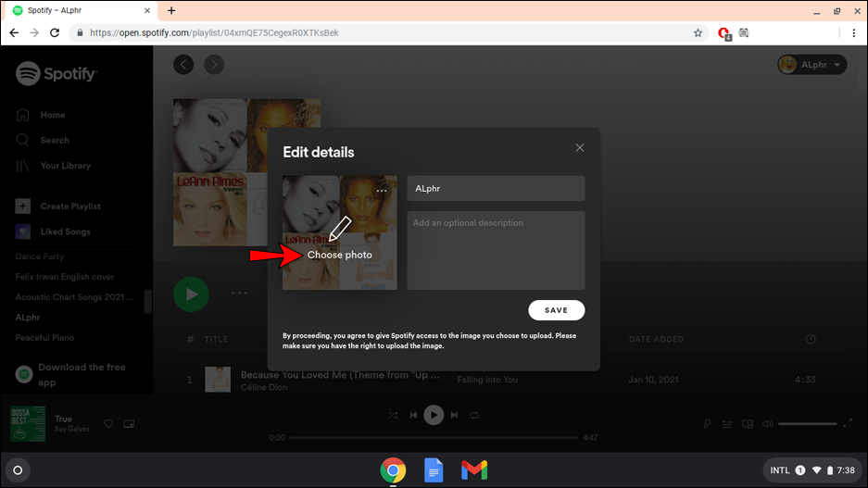The width and height of the screenshot is (868, 488).
Task: Open Acoustic Chart Songs 2021 playlist
Action: pyautogui.click(x=74, y=297)
